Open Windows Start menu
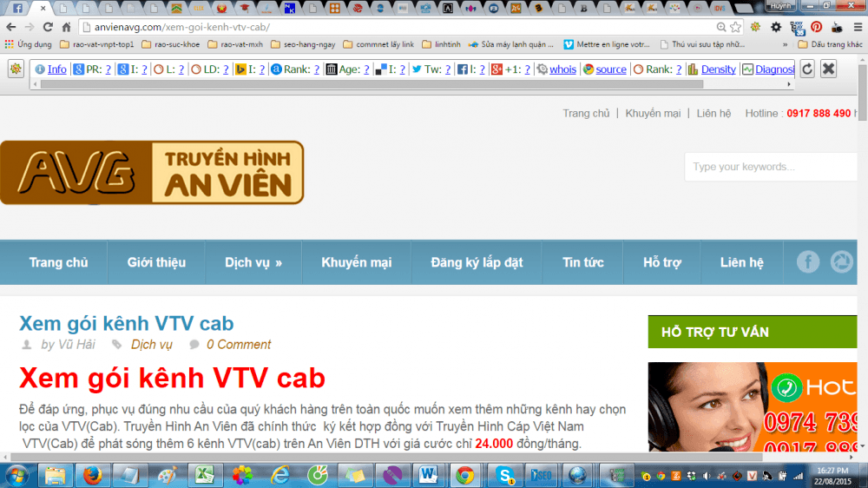The width and height of the screenshot is (868, 488). (x=16, y=476)
